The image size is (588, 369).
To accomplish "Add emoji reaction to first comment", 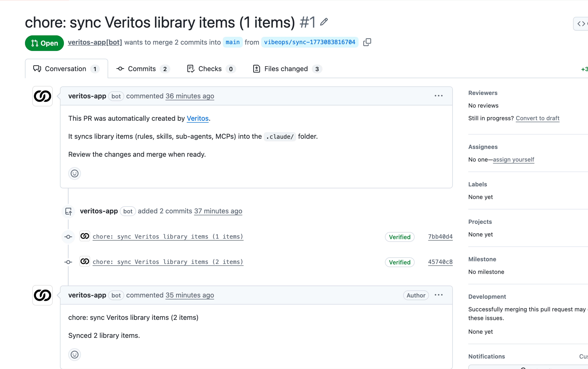I will (74, 174).
